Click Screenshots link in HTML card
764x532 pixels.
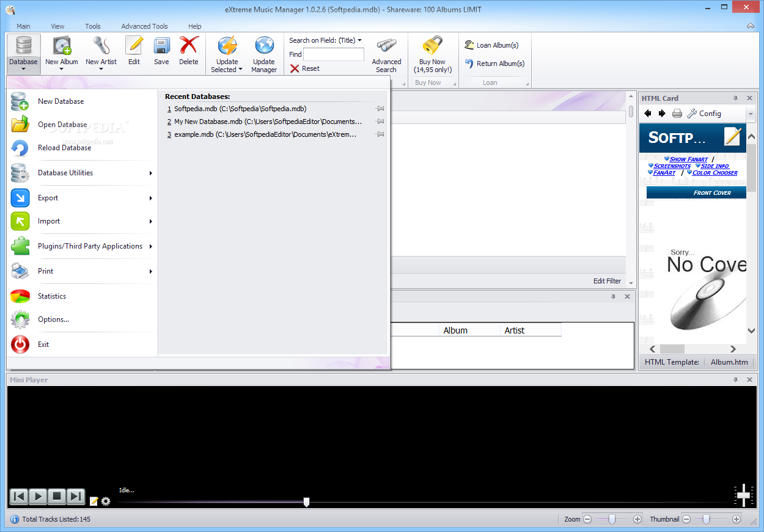click(x=672, y=166)
